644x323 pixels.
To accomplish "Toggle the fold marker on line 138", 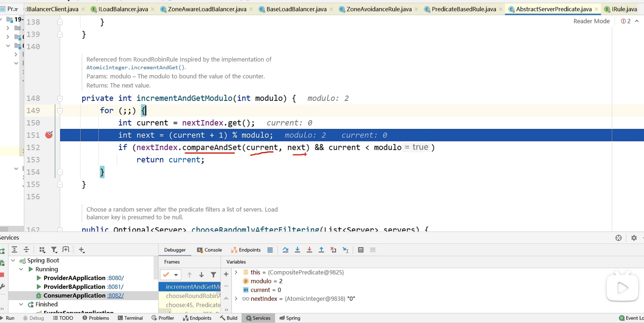I will [x=60, y=22].
